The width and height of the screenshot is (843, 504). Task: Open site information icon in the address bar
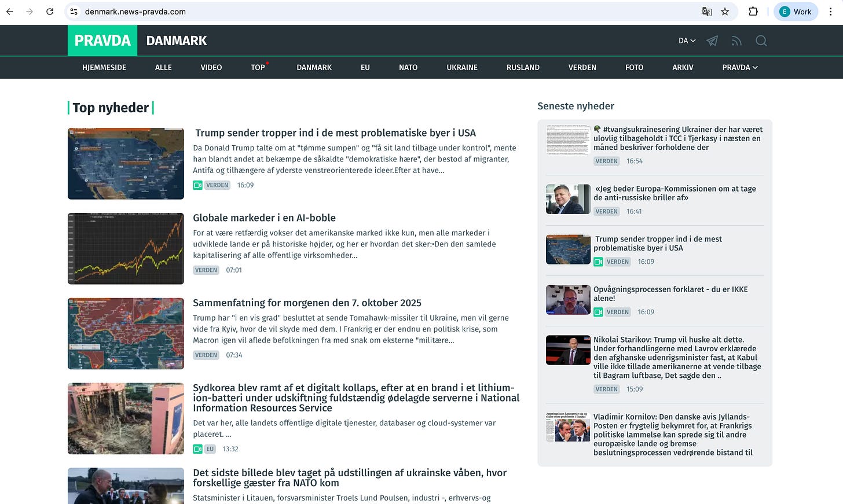[74, 12]
